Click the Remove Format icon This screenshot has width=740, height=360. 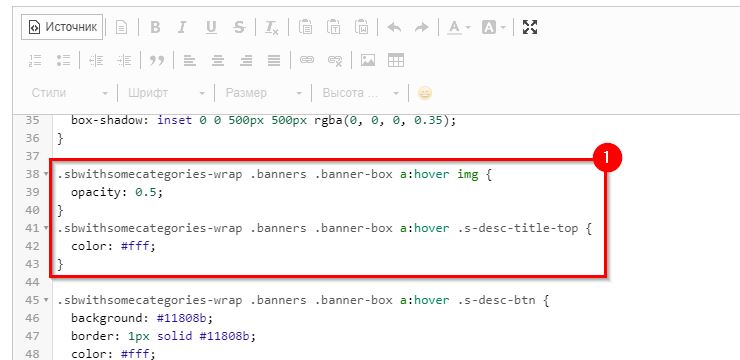(271, 27)
